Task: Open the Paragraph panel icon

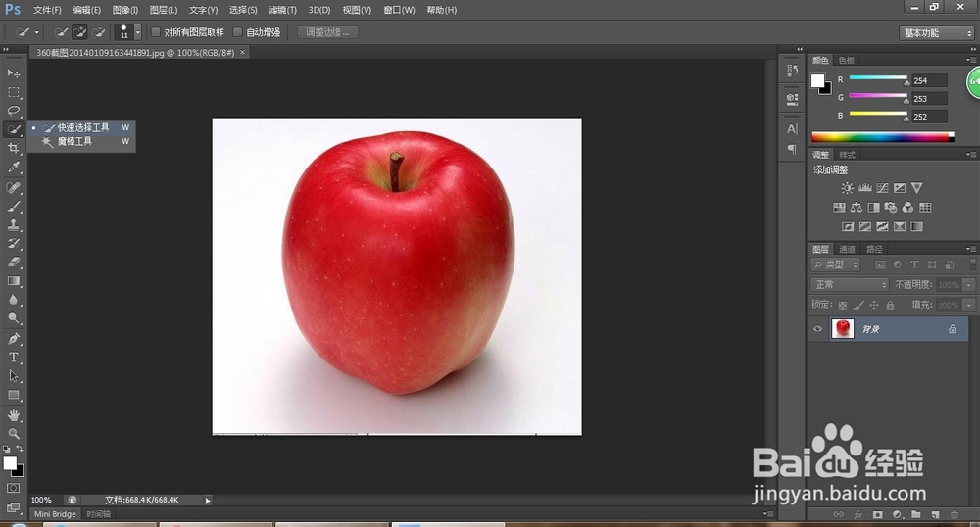Action: pos(793,149)
